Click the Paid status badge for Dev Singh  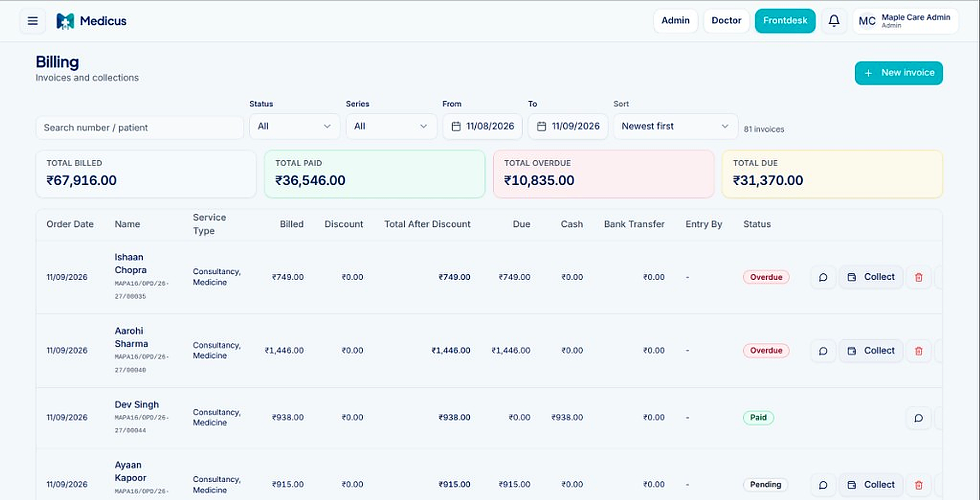coord(758,418)
